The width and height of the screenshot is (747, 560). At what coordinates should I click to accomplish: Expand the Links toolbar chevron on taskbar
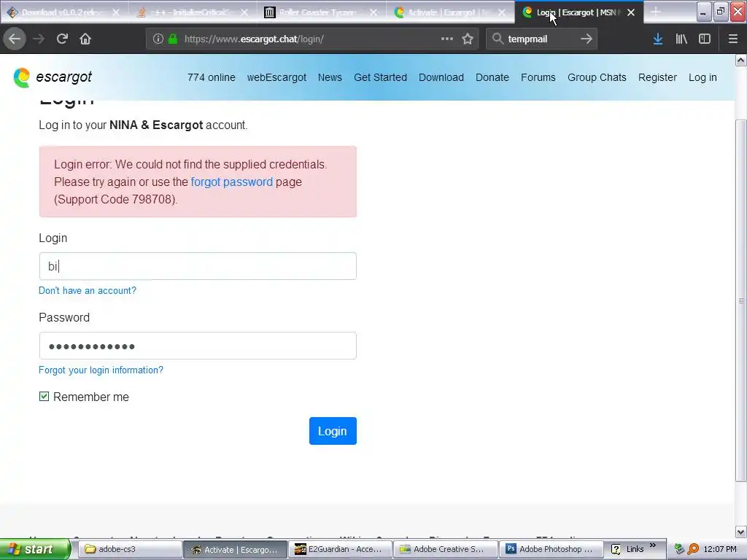tap(653, 545)
